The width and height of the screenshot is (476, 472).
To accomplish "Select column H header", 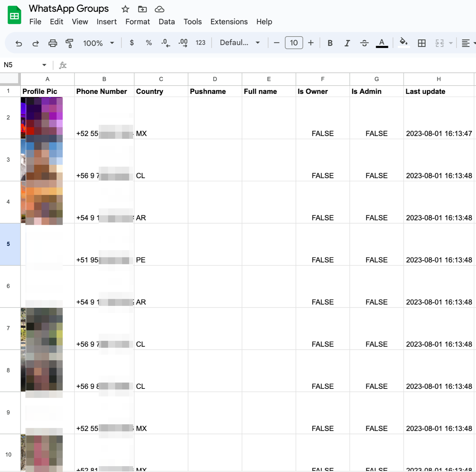I will [x=439, y=79].
